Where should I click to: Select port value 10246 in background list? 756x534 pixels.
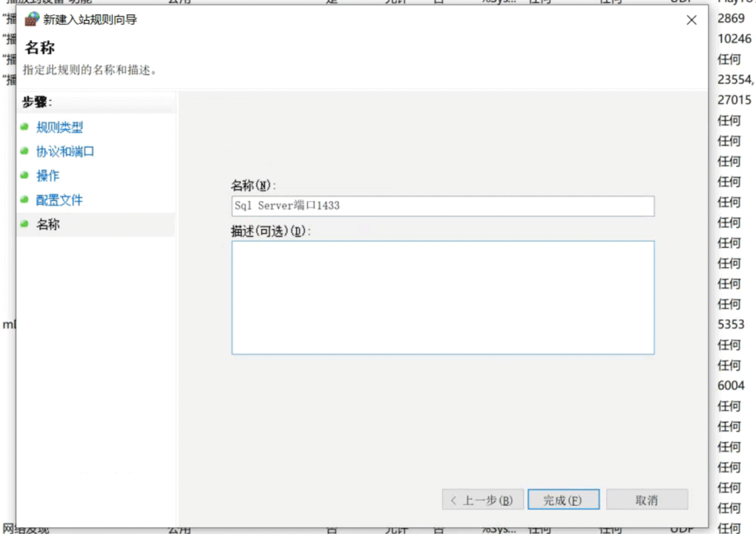coord(734,39)
